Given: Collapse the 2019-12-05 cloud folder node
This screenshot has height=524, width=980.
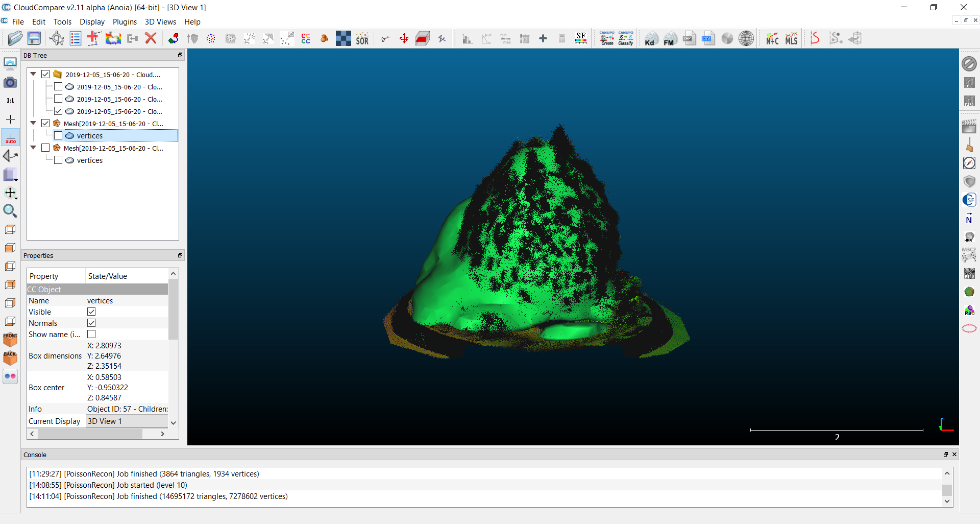Looking at the screenshot, I should 34,75.
